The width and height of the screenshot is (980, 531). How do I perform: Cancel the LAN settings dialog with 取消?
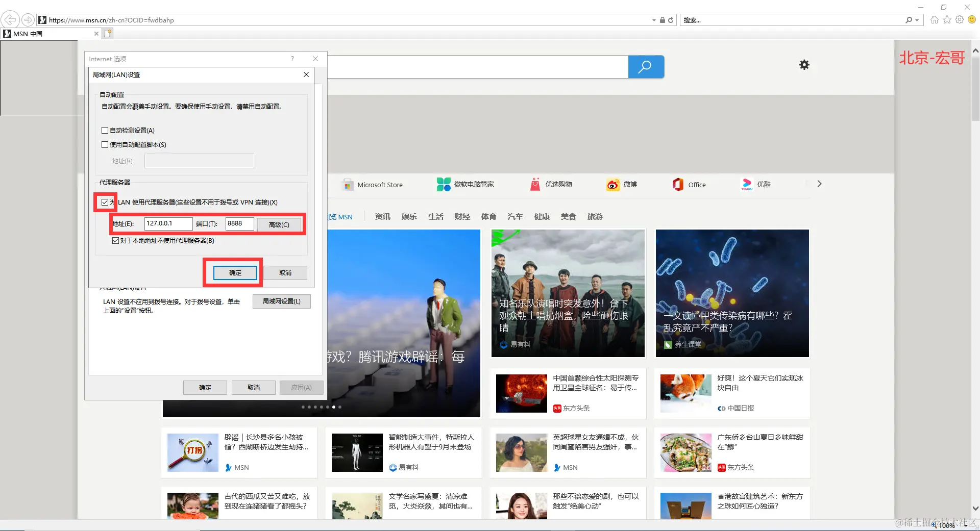click(x=285, y=273)
